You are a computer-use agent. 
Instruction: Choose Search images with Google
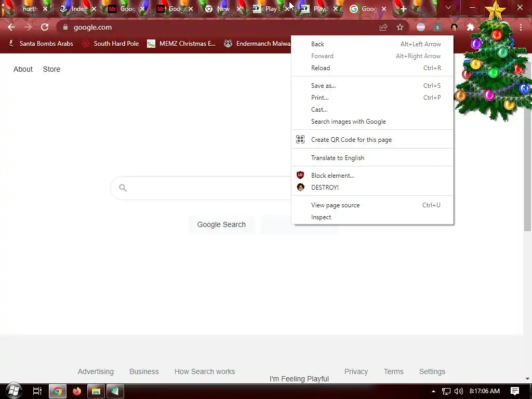(x=372, y=122)
